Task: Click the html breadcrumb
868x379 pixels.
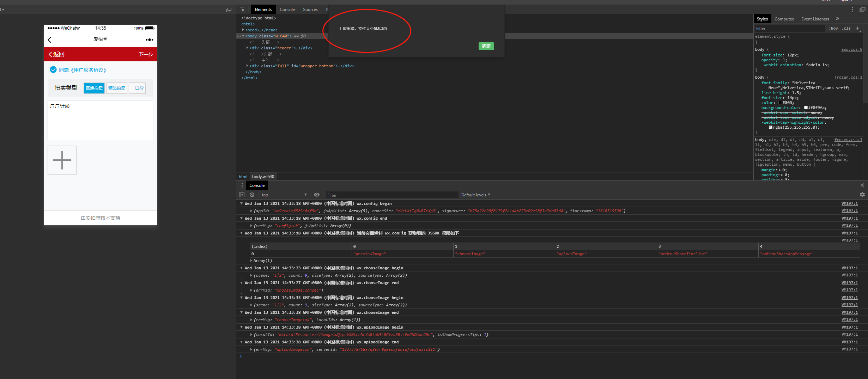Action: 243,176
